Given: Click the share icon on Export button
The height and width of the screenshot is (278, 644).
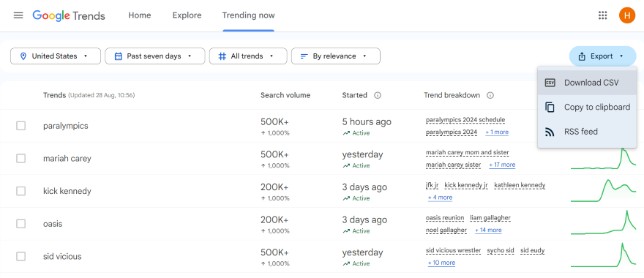Looking at the screenshot, I should (582, 56).
